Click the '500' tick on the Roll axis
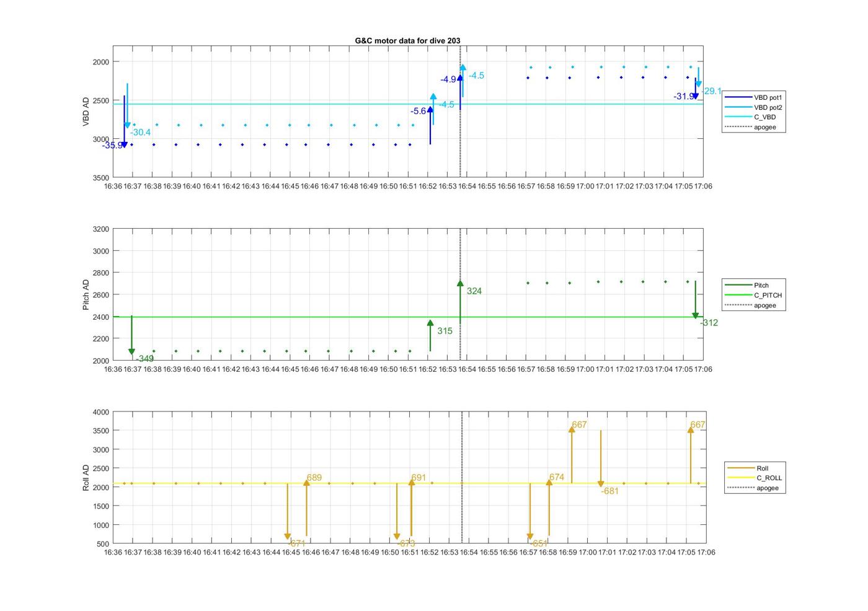The height and width of the screenshot is (611, 868). pyautogui.click(x=103, y=544)
